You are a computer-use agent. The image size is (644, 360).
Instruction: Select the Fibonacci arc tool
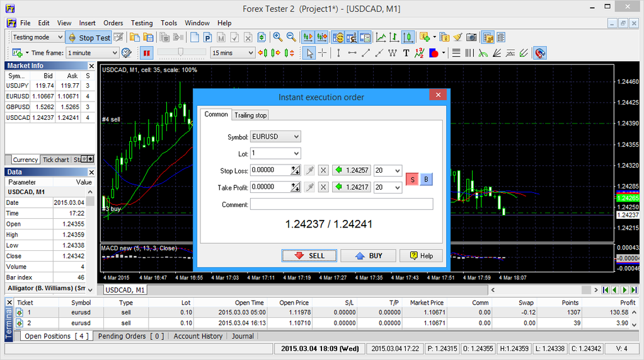pyautogui.click(x=483, y=53)
